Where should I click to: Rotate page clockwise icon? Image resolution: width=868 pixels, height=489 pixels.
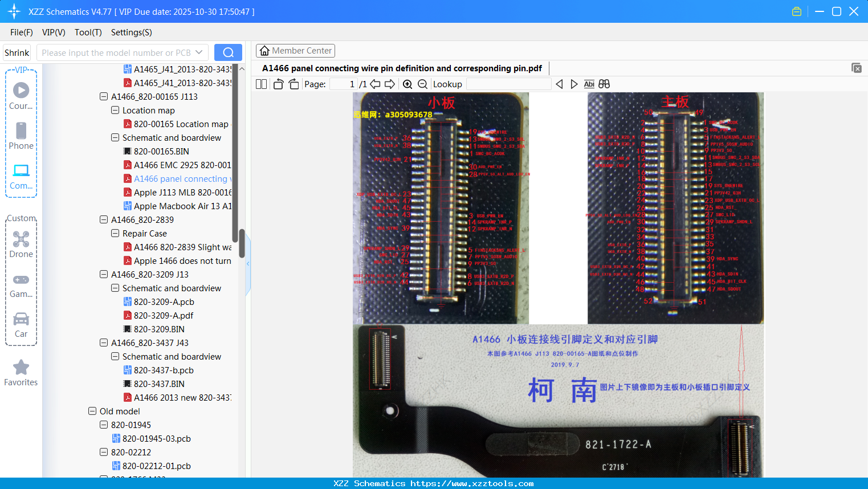(294, 84)
